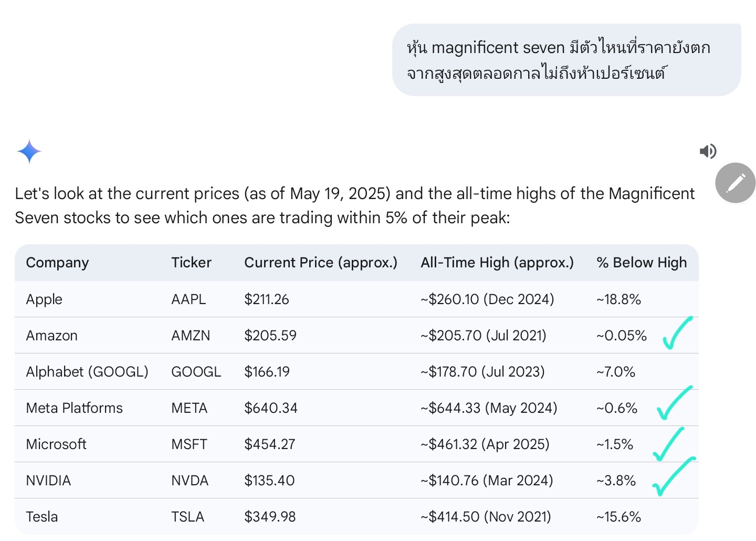This screenshot has width=756, height=541.
Task: Select the Apple row company name
Action: (44, 299)
